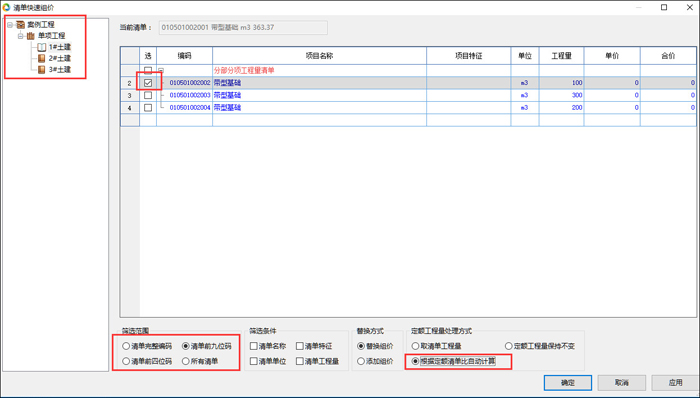Screen dimensions: 700x398
Task: Select 取清单工程量 option
Action: 415,346
